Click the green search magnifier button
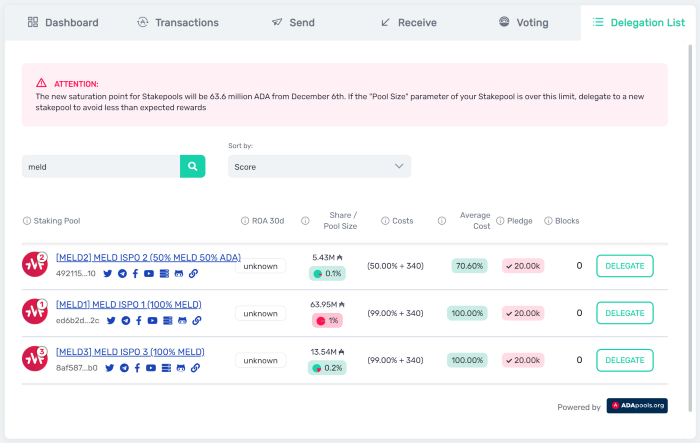The width and height of the screenshot is (700, 443). 192,166
